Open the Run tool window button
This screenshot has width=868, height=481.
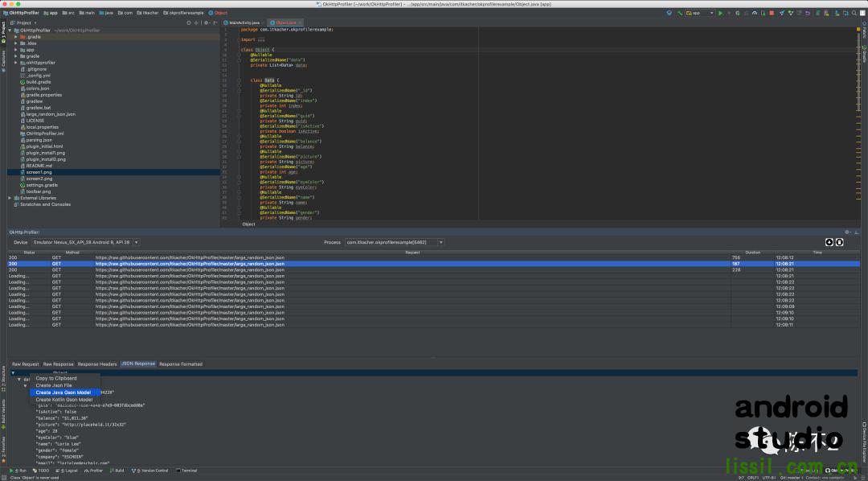18,471
